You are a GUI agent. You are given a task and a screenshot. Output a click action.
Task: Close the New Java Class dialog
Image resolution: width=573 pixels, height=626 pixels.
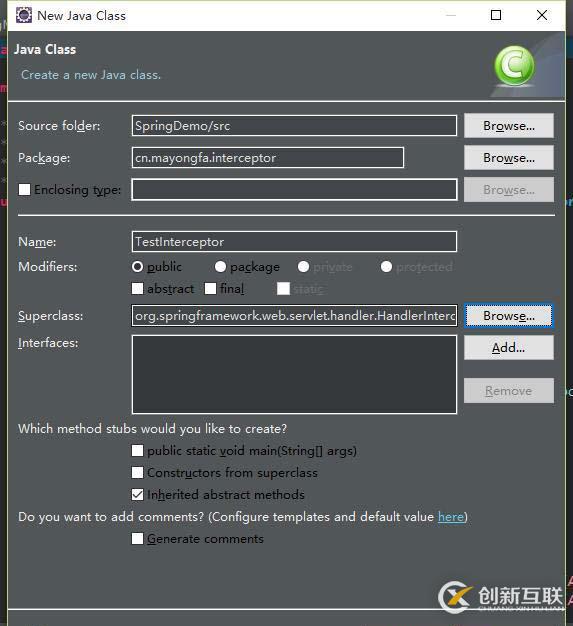click(542, 15)
